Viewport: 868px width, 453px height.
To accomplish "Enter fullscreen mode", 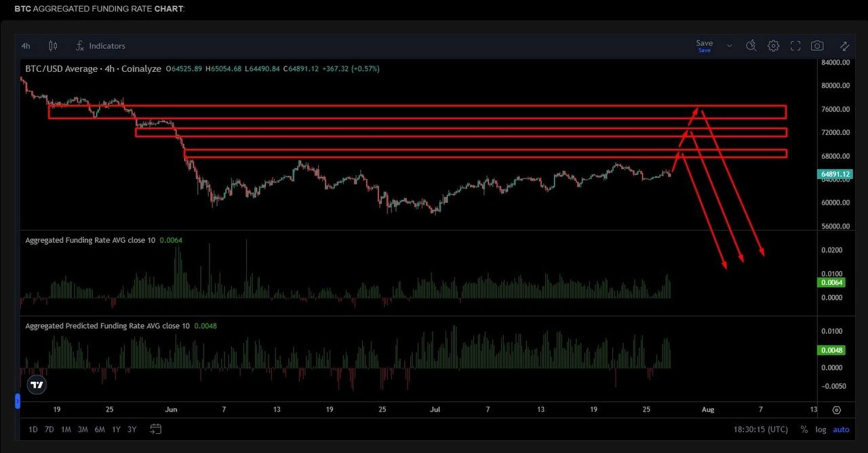I will [x=795, y=46].
